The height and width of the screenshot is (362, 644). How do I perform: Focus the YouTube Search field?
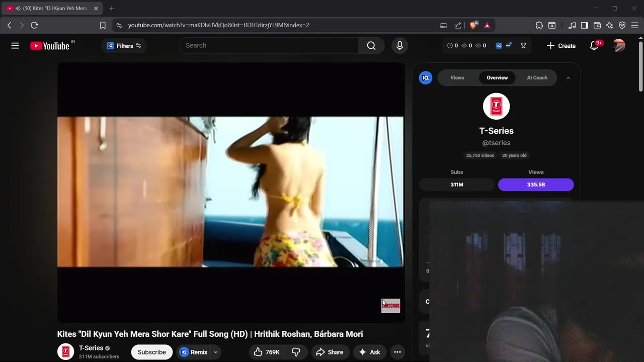269,45
